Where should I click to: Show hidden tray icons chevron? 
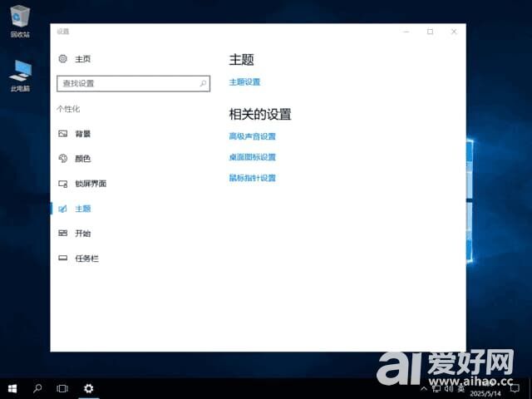click(424, 389)
